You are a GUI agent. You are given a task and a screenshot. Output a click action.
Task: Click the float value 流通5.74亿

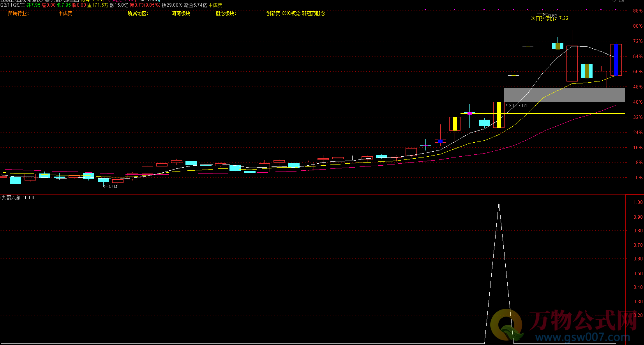click(x=196, y=5)
